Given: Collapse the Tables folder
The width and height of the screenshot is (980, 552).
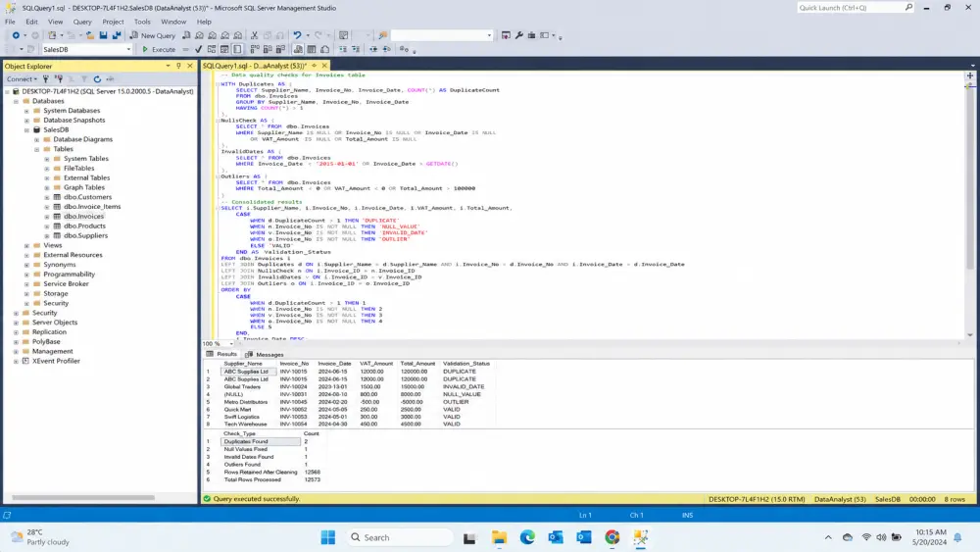Looking at the screenshot, I should (x=37, y=149).
